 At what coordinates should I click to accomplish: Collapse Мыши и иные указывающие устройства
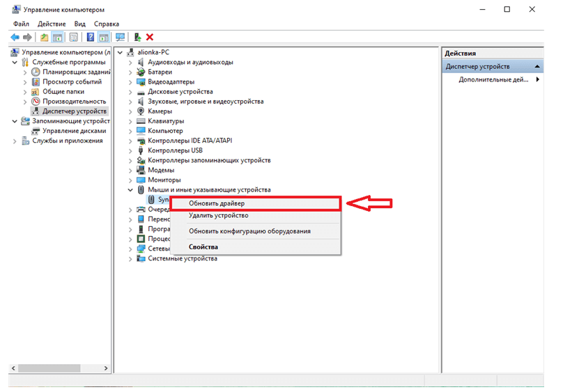tap(130, 189)
